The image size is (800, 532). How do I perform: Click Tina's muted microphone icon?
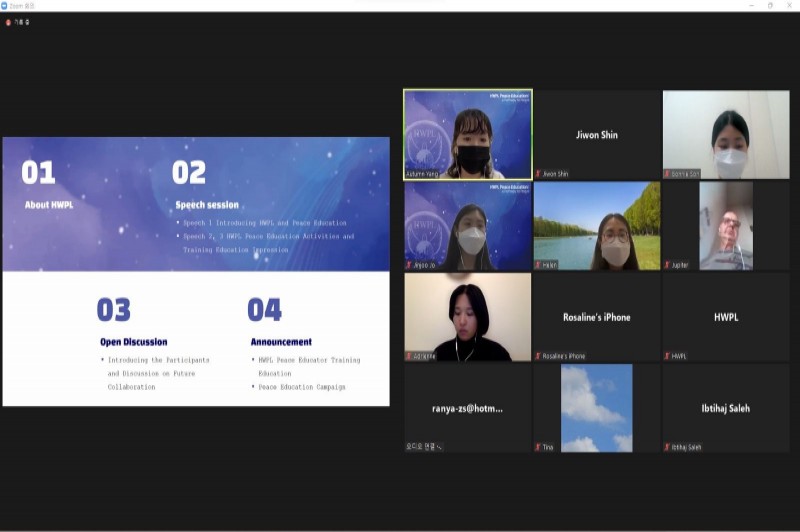539,447
